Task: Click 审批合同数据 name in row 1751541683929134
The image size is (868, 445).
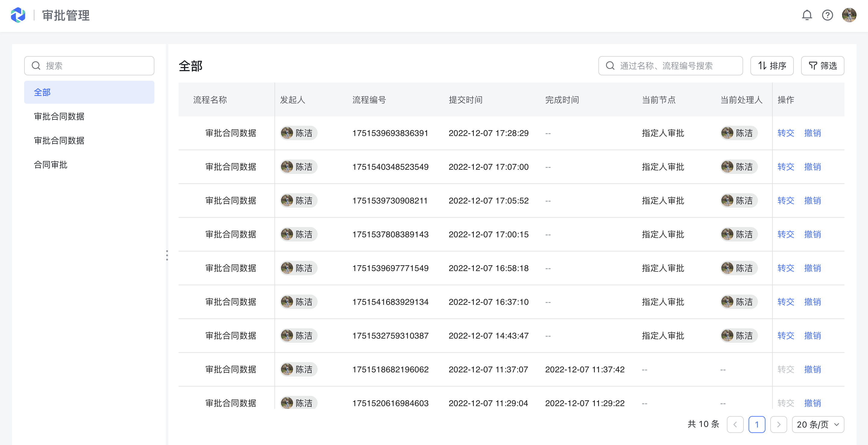Action: coord(231,302)
